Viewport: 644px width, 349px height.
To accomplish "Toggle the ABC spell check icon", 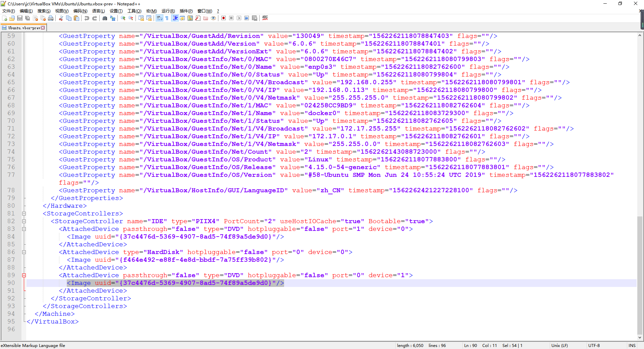I will tap(265, 18).
